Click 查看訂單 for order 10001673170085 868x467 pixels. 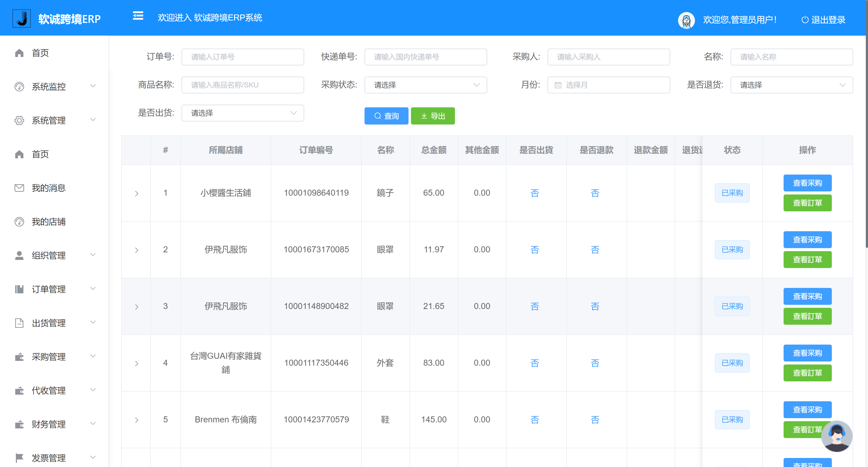coord(807,260)
